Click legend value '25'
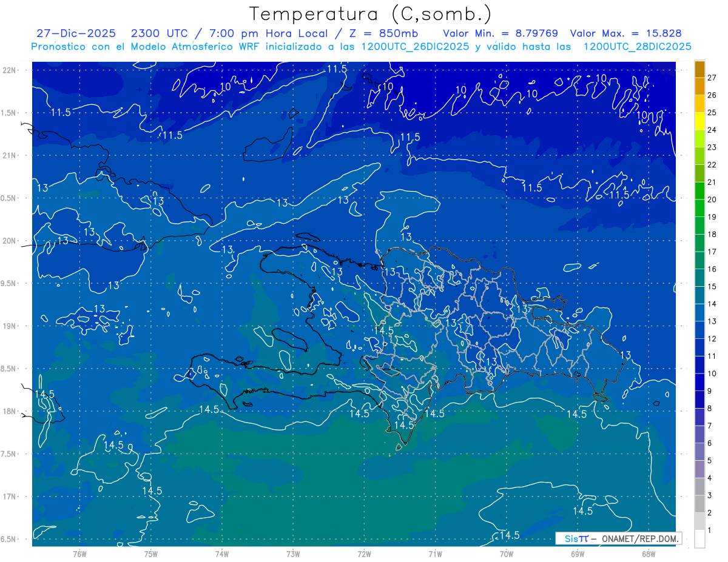Screen dimensions: 728x562 tap(712, 112)
